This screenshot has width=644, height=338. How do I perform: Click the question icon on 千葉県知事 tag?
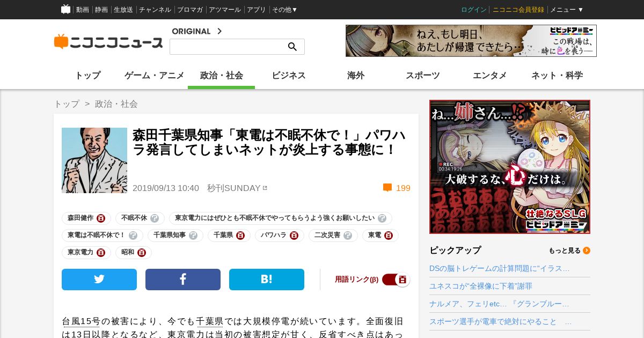point(193,236)
